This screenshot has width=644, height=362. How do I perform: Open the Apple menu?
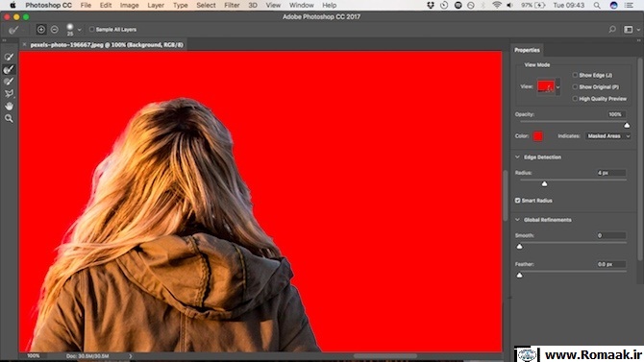[12, 6]
